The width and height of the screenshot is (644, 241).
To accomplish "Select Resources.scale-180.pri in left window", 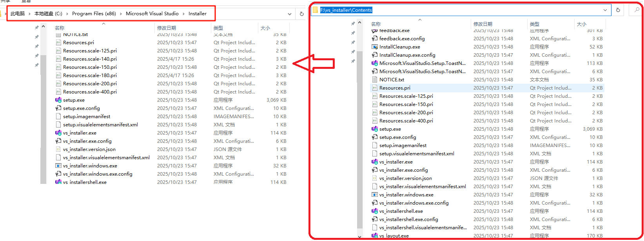I will click(x=90, y=76).
